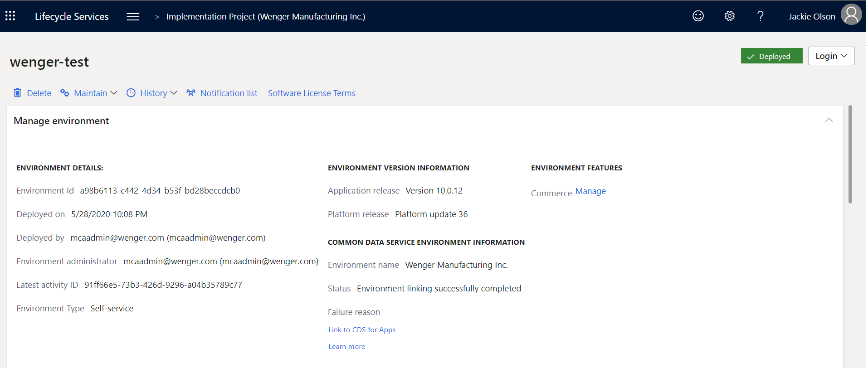
Task: Click the Environment administrator email value
Action: [x=221, y=261]
